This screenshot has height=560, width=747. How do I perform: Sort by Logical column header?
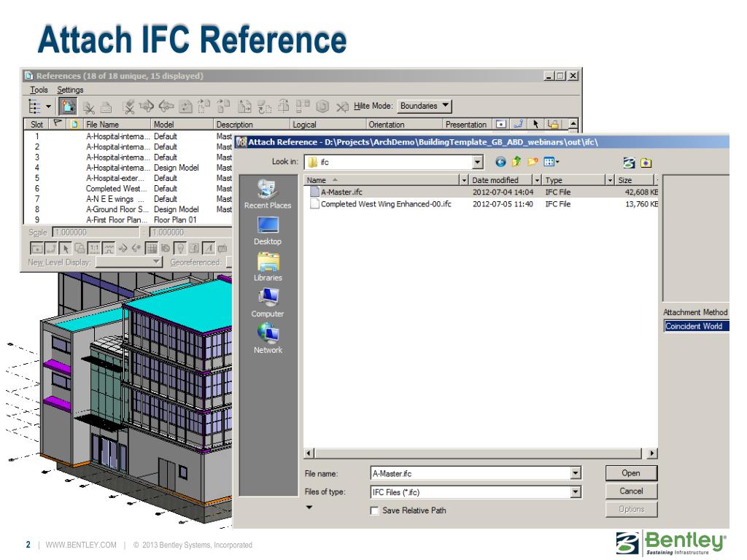coord(328,124)
